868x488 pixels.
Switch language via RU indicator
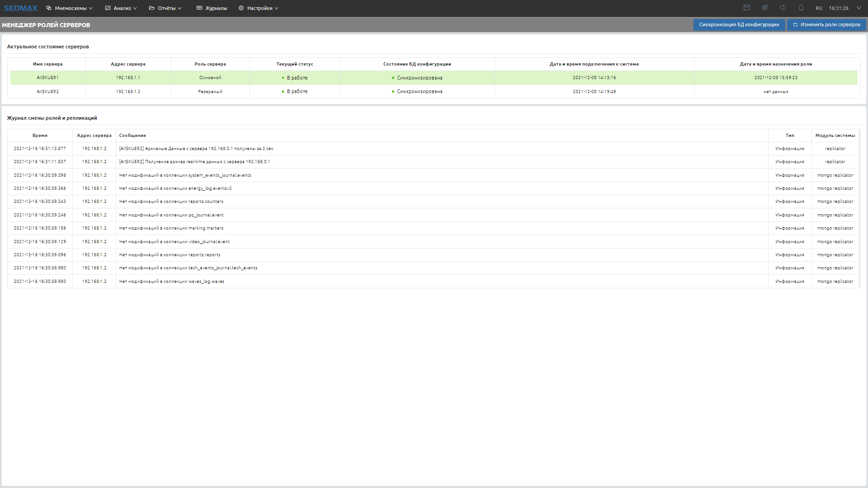click(x=819, y=8)
